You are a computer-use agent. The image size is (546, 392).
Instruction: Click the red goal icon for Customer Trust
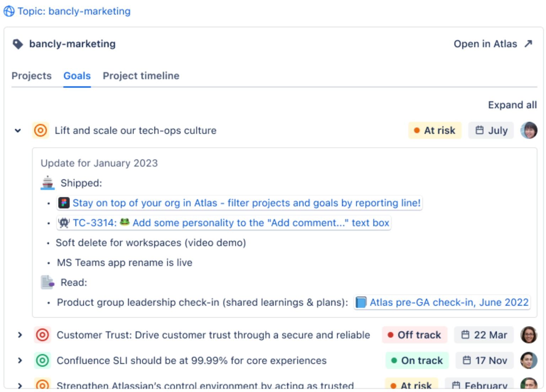(x=42, y=335)
